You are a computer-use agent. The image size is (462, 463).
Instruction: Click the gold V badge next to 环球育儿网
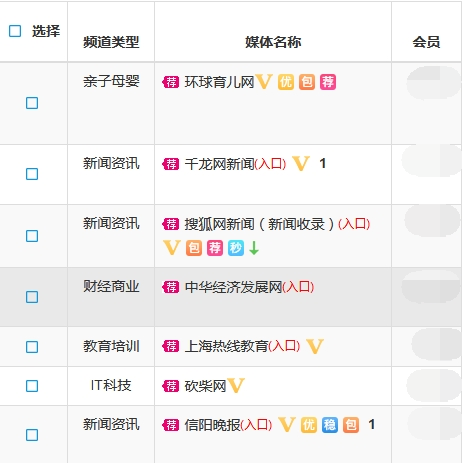coord(264,81)
